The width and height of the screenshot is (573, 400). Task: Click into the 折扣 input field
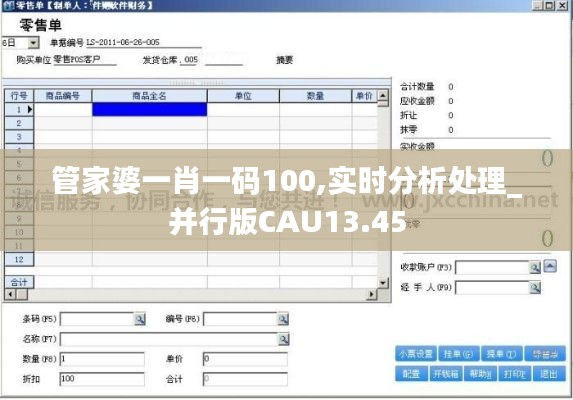click(102, 379)
